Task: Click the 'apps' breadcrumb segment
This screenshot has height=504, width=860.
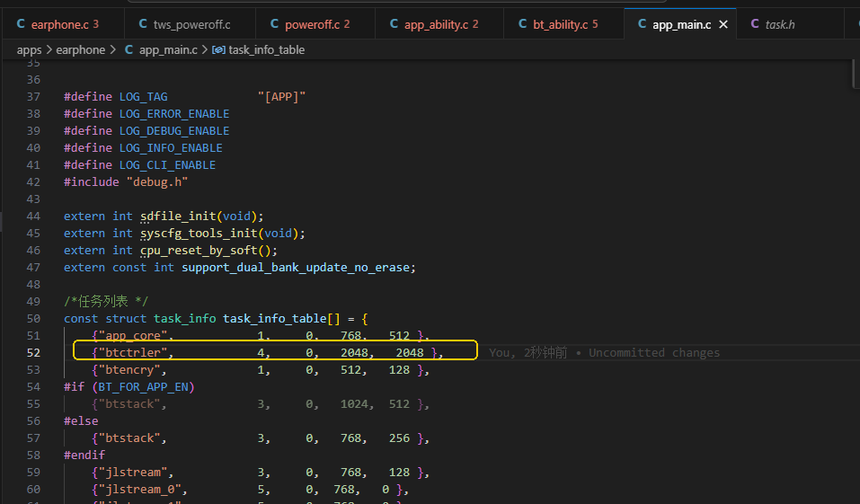Action: [29, 50]
